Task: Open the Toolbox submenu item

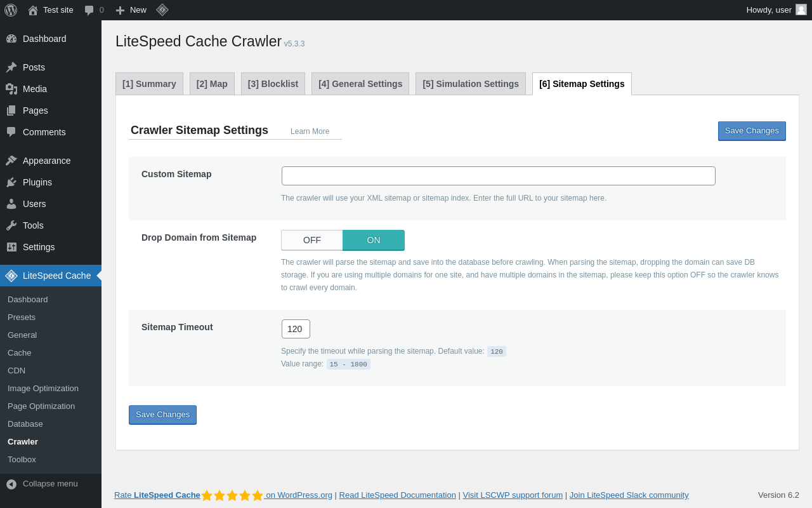Action: point(51,460)
